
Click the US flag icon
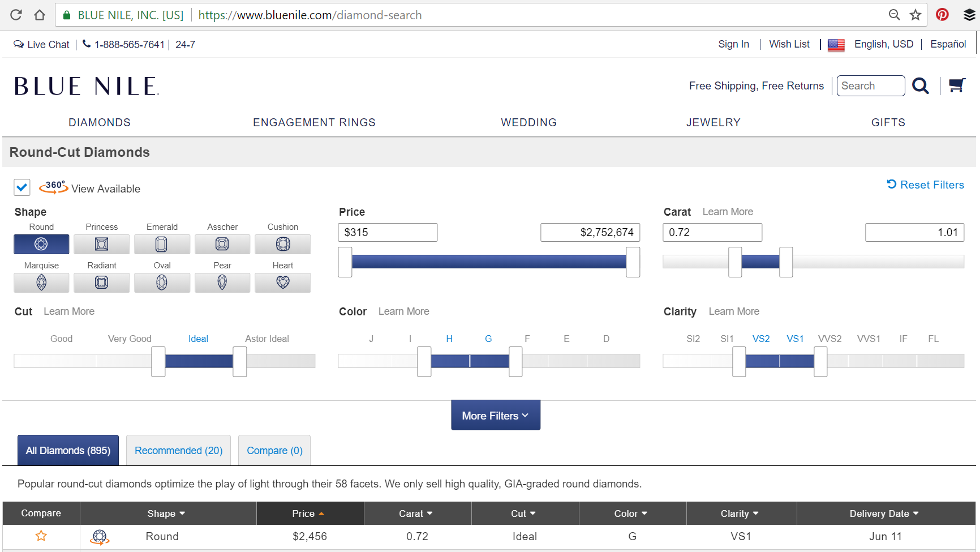tap(836, 45)
